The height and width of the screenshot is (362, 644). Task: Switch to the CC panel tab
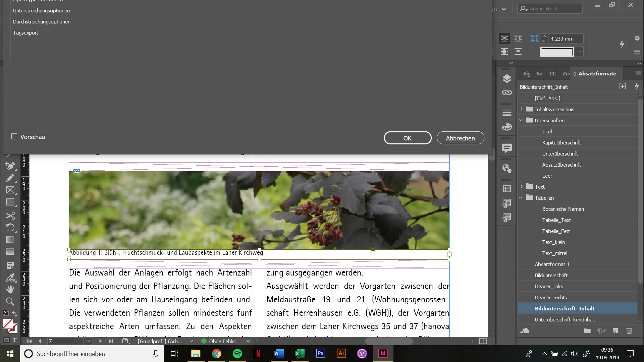(x=552, y=73)
